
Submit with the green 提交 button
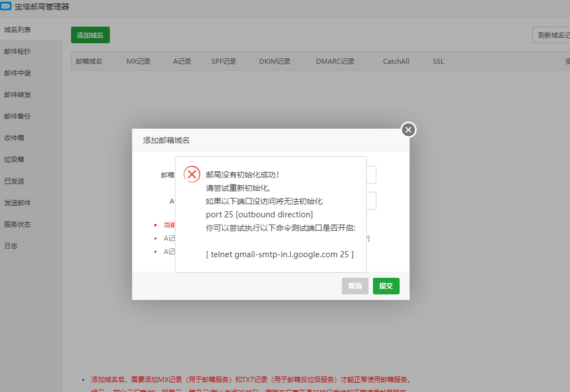click(386, 286)
